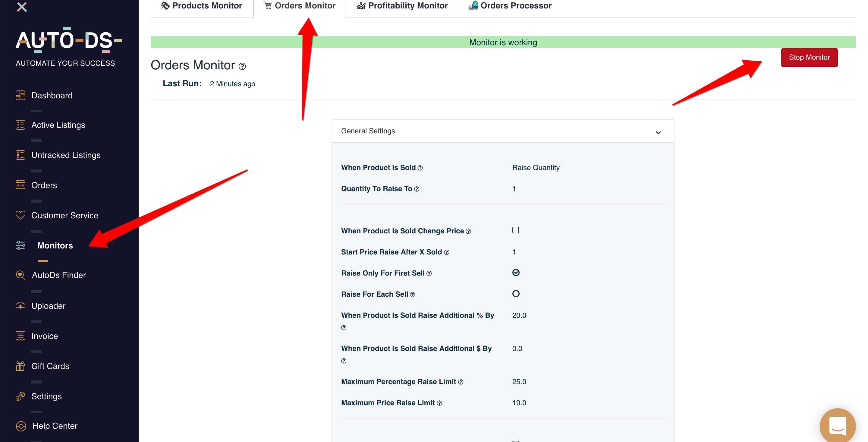The image size is (868, 442).
Task: Collapse the General Settings chevron
Action: click(658, 132)
